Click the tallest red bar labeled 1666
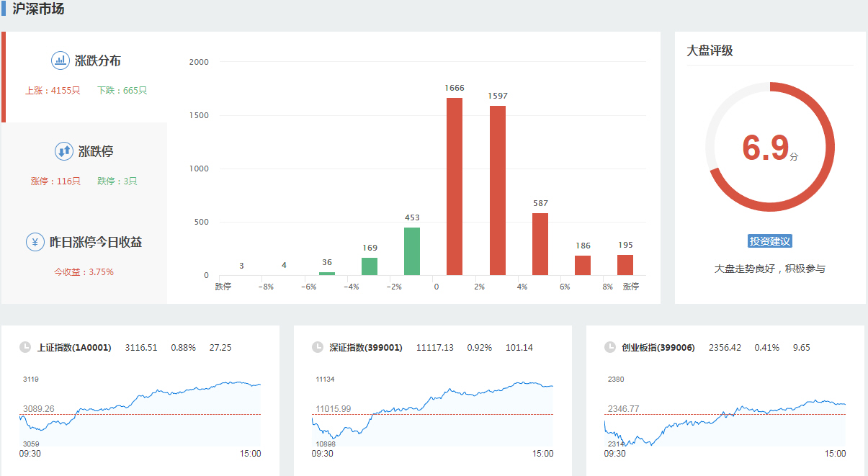 click(x=455, y=187)
